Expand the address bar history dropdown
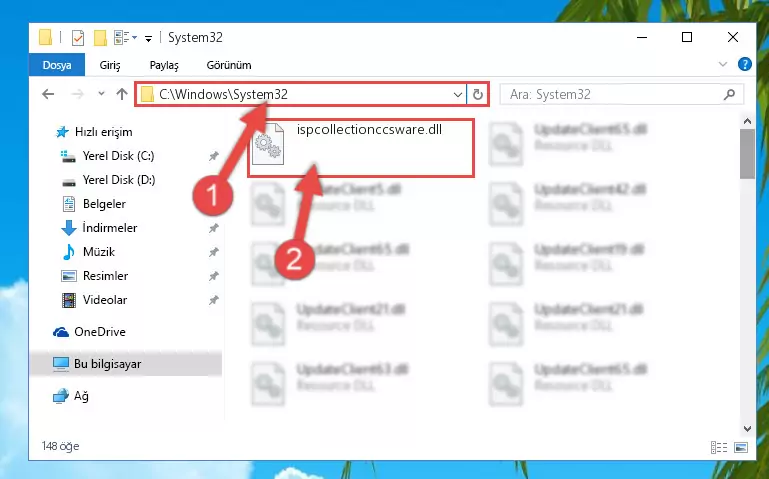The width and height of the screenshot is (769, 479). click(458, 94)
